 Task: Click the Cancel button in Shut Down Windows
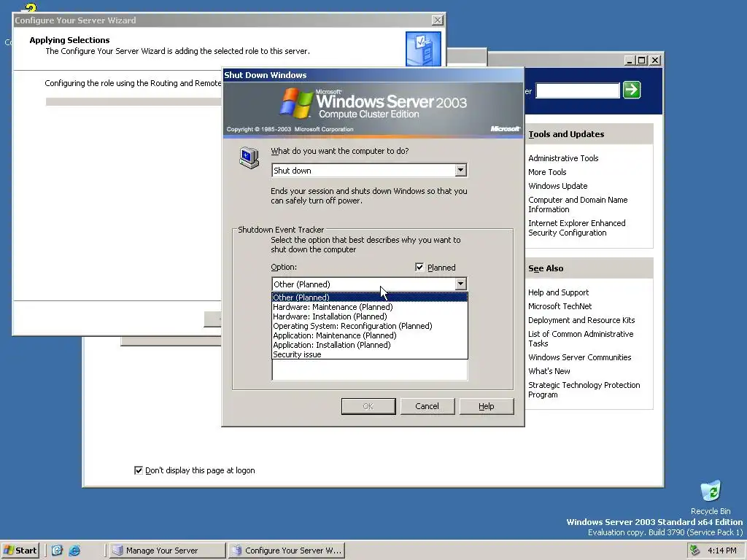click(x=427, y=406)
